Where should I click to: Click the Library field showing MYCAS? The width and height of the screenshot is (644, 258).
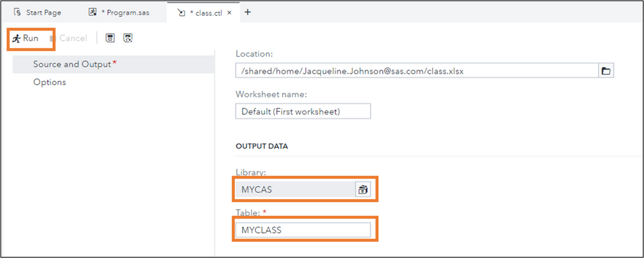click(295, 190)
